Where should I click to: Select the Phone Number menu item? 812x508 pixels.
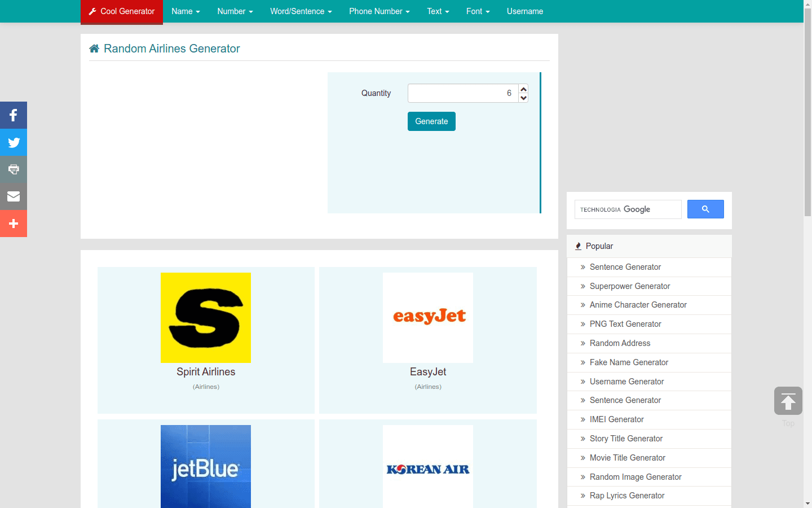(x=379, y=11)
